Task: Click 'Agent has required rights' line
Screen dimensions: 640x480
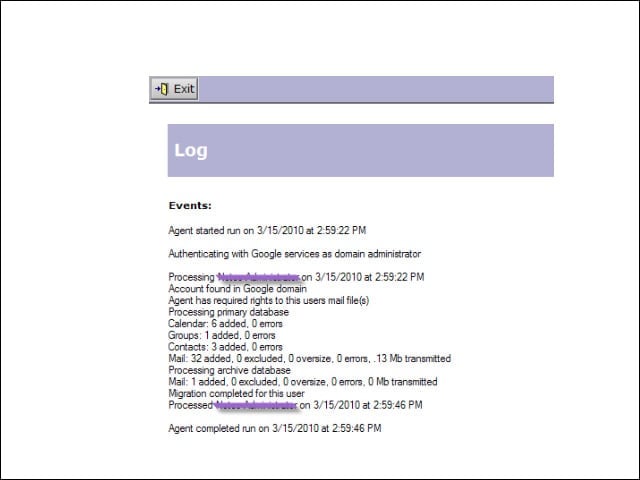Action: (x=269, y=300)
